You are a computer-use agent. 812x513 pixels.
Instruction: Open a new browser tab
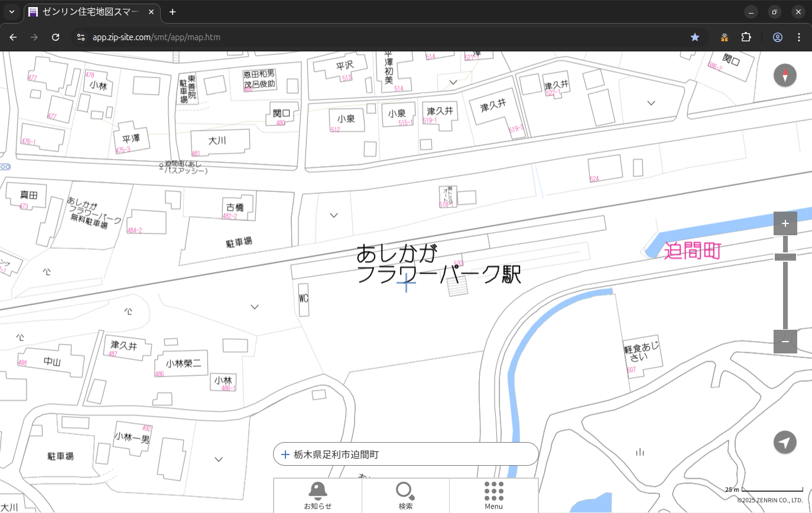173,12
